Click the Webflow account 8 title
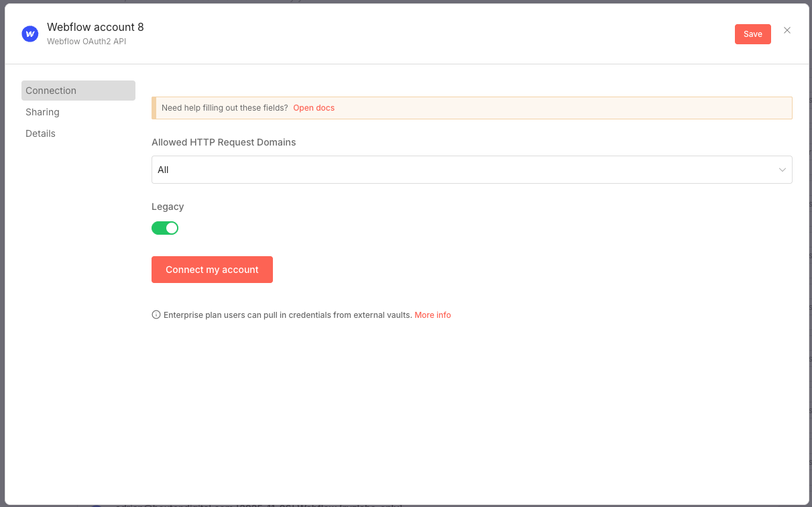The image size is (812, 507). 95,27
